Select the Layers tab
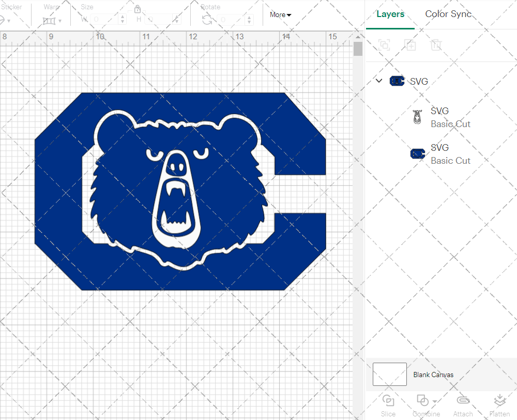This screenshot has width=517, height=420. click(x=390, y=14)
